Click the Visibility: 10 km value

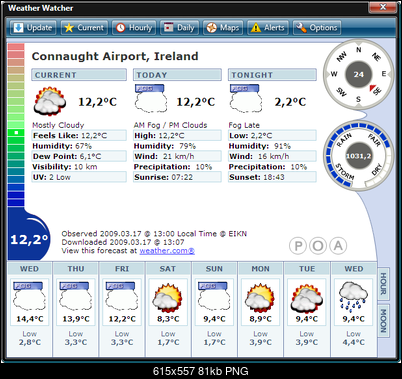tap(85, 167)
